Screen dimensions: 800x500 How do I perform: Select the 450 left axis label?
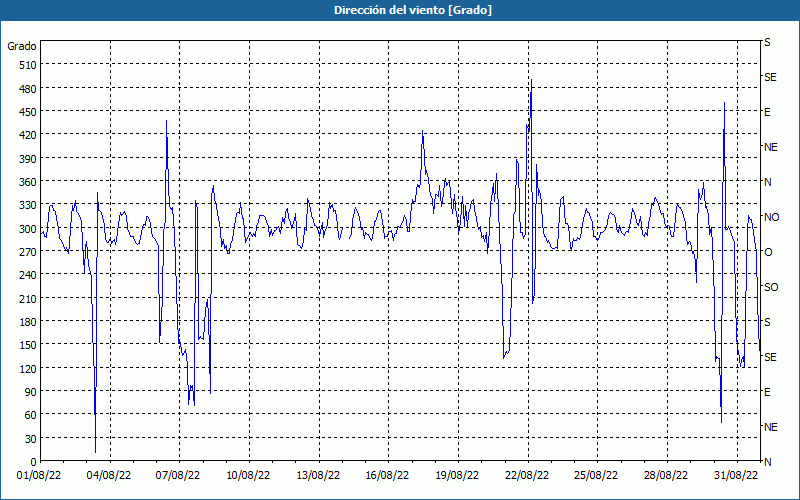[x=28, y=112]
